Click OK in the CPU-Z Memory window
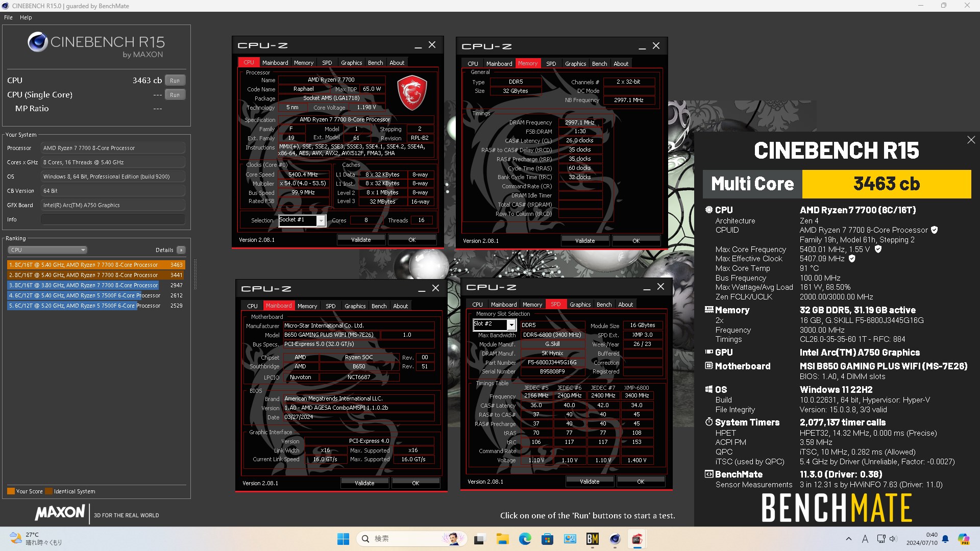Image resolution: width=980 pixels, height=551 pixels. coord(636,241)
